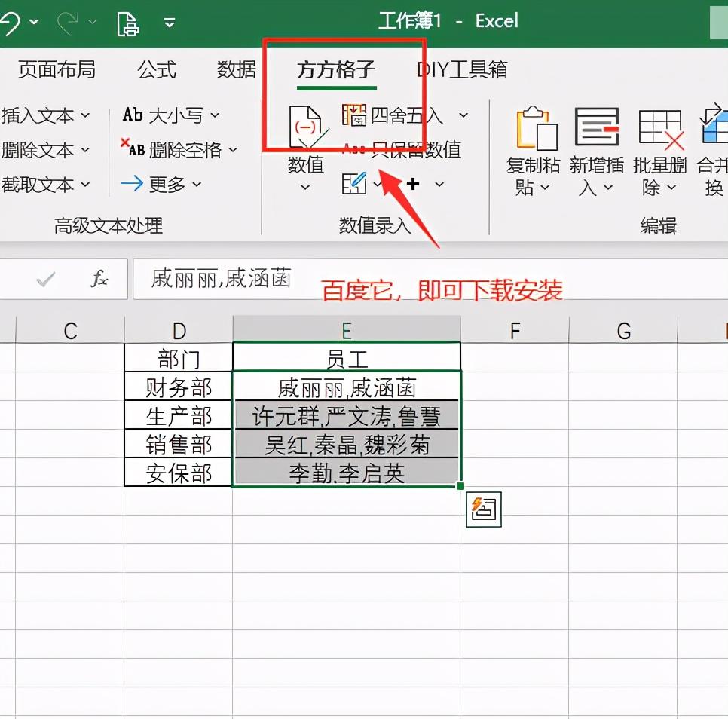Select the 销售部 cell
The height and width of the screenshot is (719, 728).
pyautogui.click(x=179, y=444)
